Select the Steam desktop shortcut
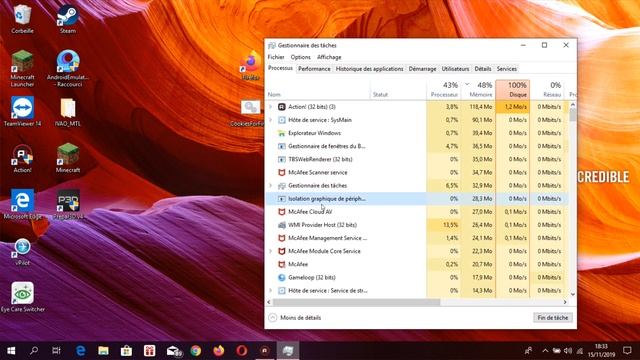 coord(68,18)
